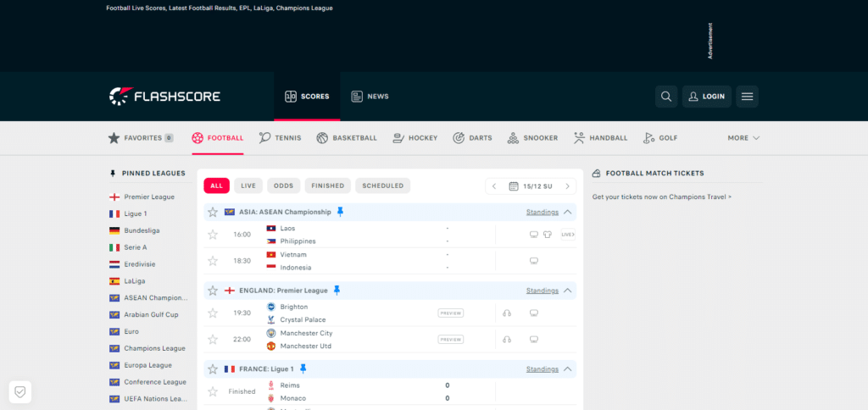This screenshot has width=868, height=410.
Task: Go to next day arrow
Action: click(567, 186)
